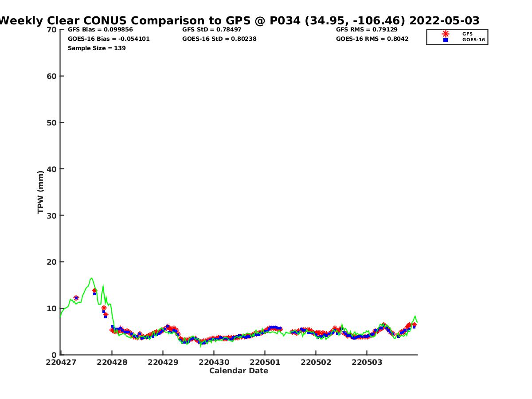
Task: Click the GOES-16 StD annotation
Action: (x=219, y=39)
